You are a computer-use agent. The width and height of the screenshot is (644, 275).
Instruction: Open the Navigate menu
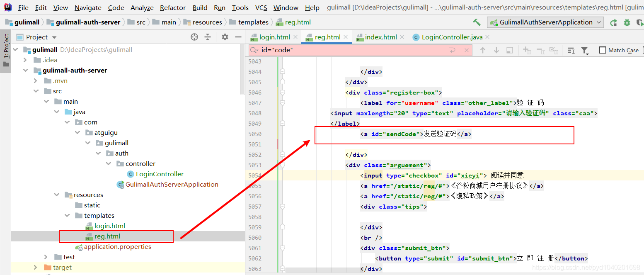(88, 7)
